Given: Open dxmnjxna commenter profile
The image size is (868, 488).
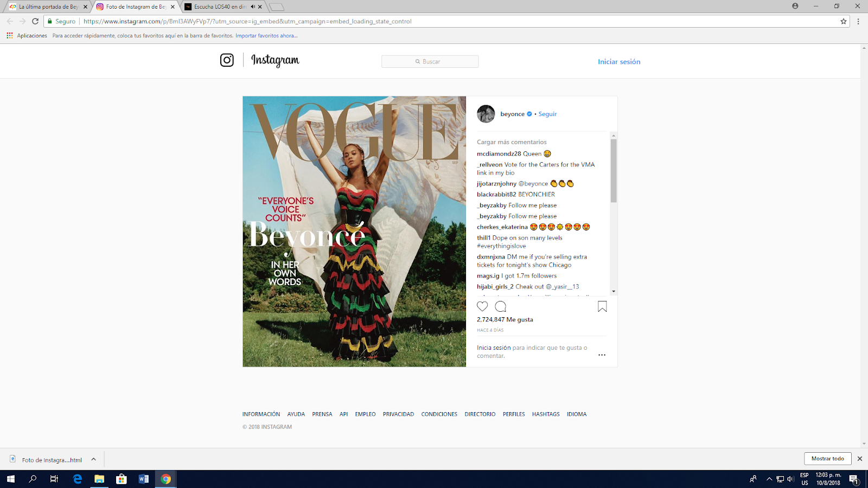Looking at the screenshot, I should [x=491, y=256].
